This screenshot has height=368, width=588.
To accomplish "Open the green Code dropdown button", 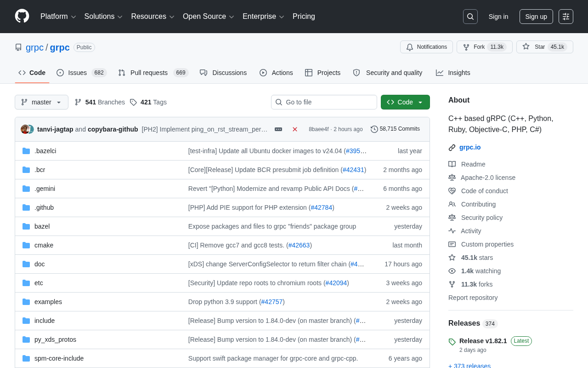I will click(405, 102).
